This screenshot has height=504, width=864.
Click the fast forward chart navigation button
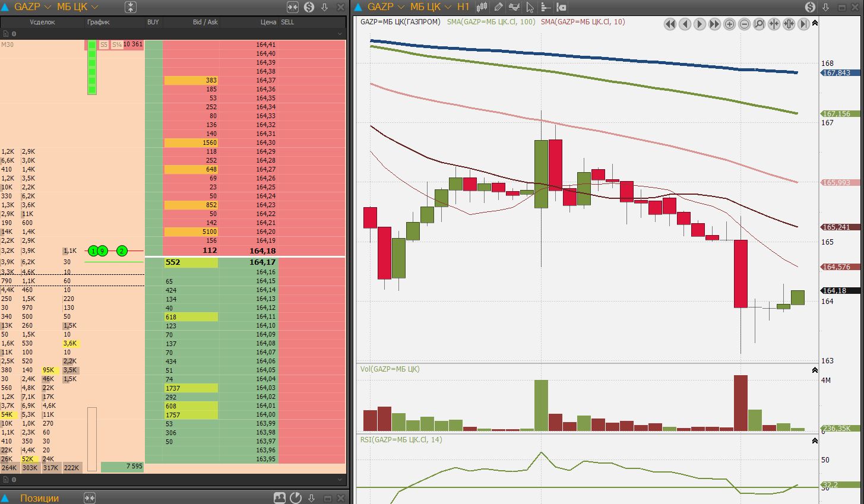tap(715, 24)
